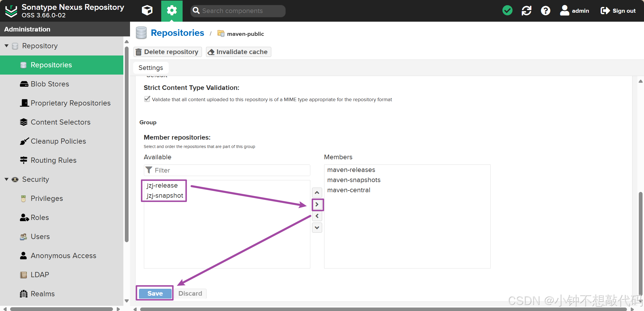Click the Repositories breadcrumb link
Image resolution: width=644 pixels, height=311 pixels.
coord(177,33)
